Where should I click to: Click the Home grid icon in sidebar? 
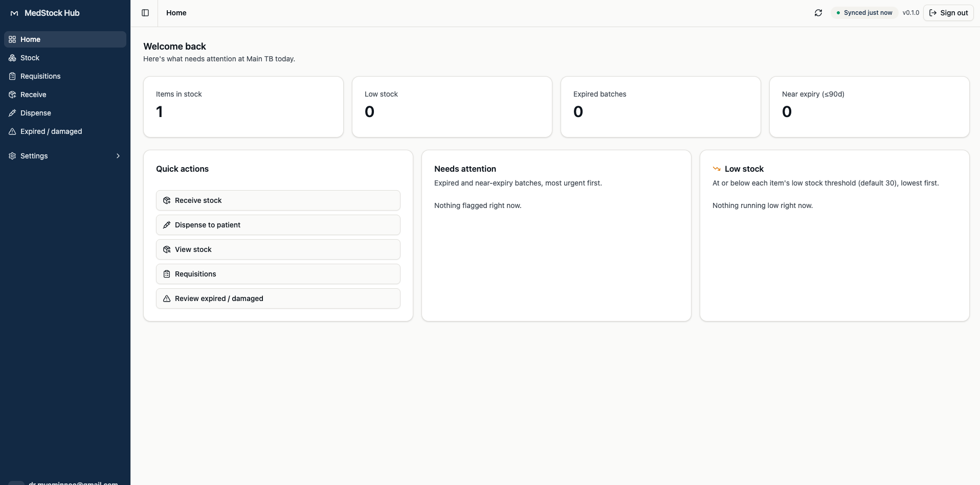[12, 39]
